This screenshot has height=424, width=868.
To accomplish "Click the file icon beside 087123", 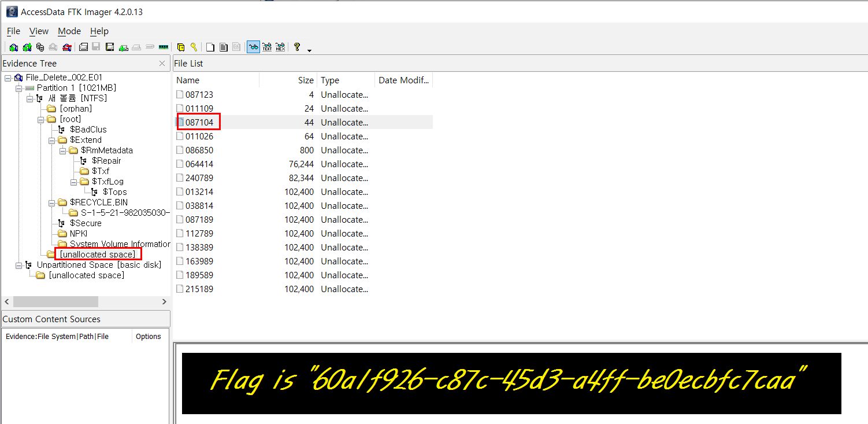I will pos(180,95).
